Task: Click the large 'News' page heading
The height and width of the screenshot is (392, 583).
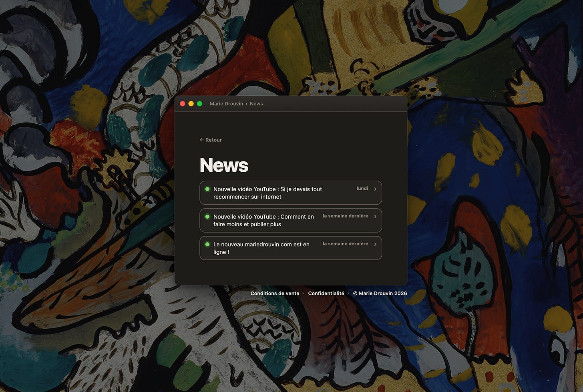Action: click(x=224, y=165)
